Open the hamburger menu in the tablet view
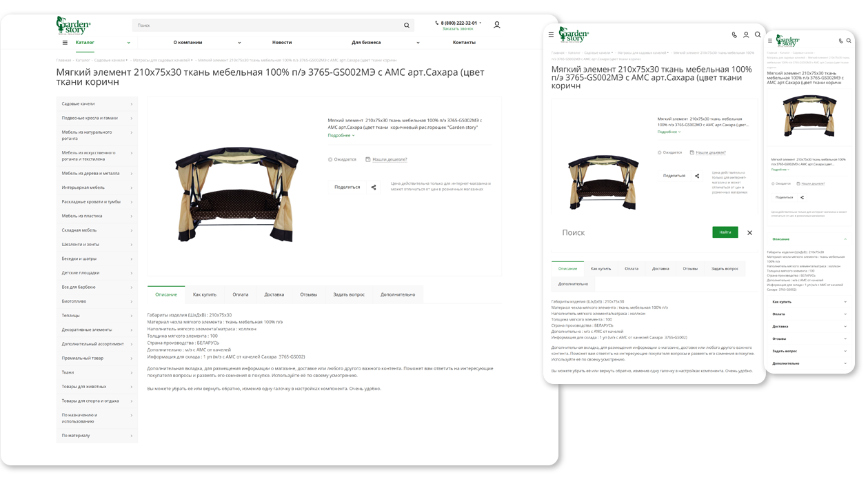The height and width of the screenshot is (495, 868). [x=551, y=34]
